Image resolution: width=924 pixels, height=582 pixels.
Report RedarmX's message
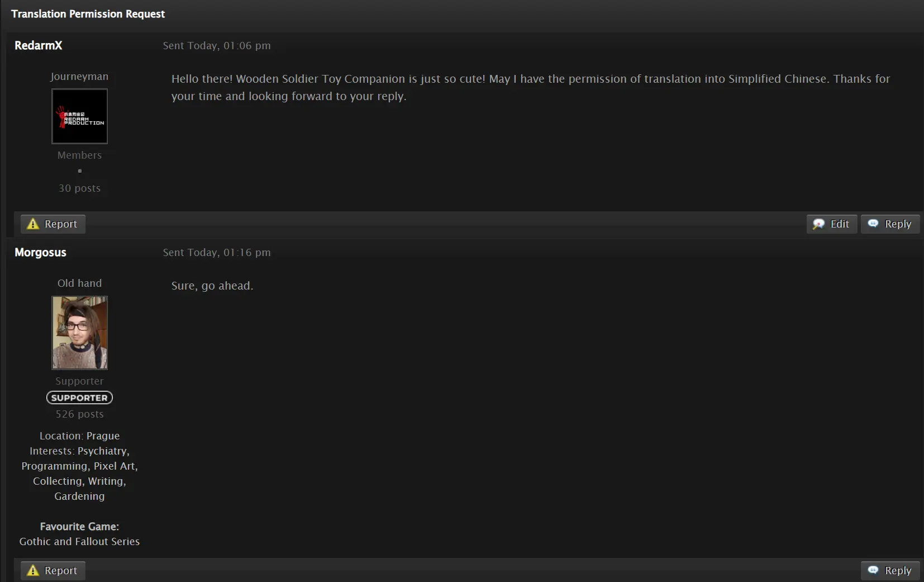pyautogui.click(x=53, y=224)
